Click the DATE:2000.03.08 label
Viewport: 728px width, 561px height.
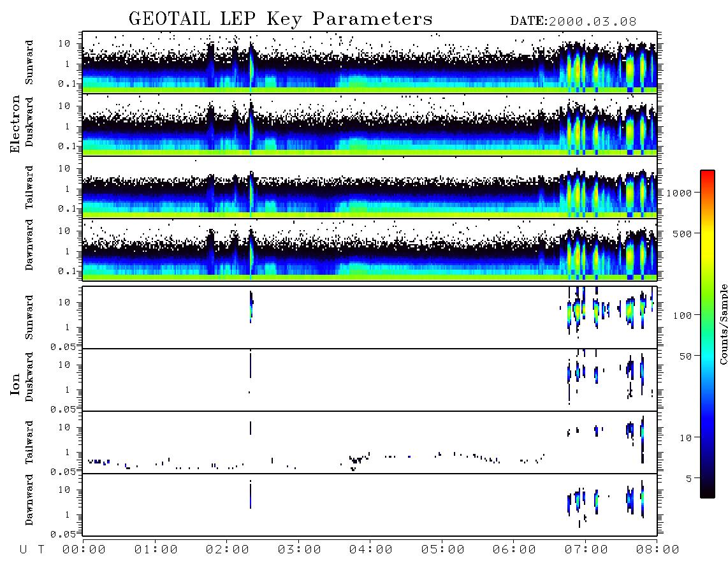[573, 22]
